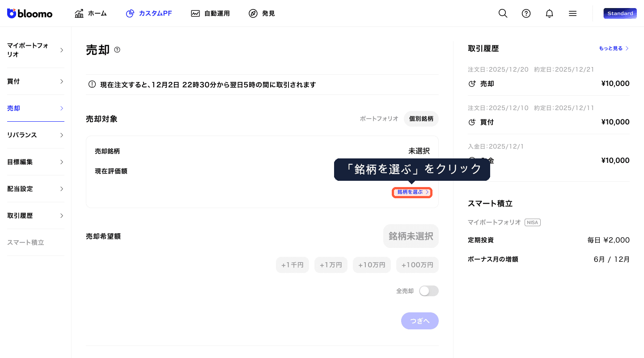The width and height of the screenshot is (644, 358).
Task: Click the ホーム chart icon
Action: pos(79,13)
